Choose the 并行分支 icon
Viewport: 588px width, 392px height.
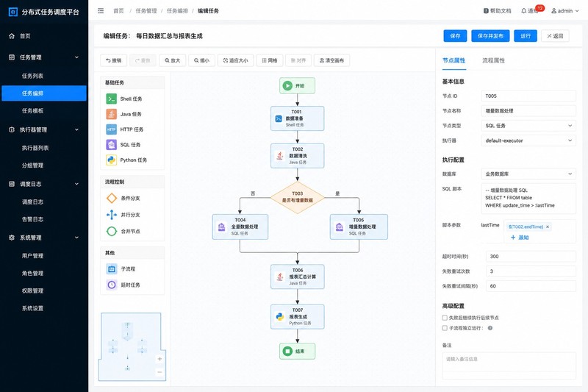112,215
